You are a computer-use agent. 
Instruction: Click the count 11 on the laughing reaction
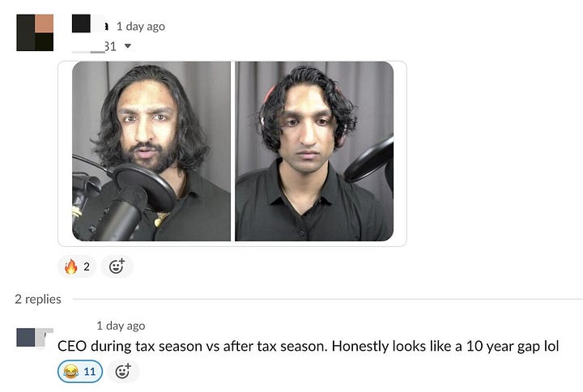point(90,371)
